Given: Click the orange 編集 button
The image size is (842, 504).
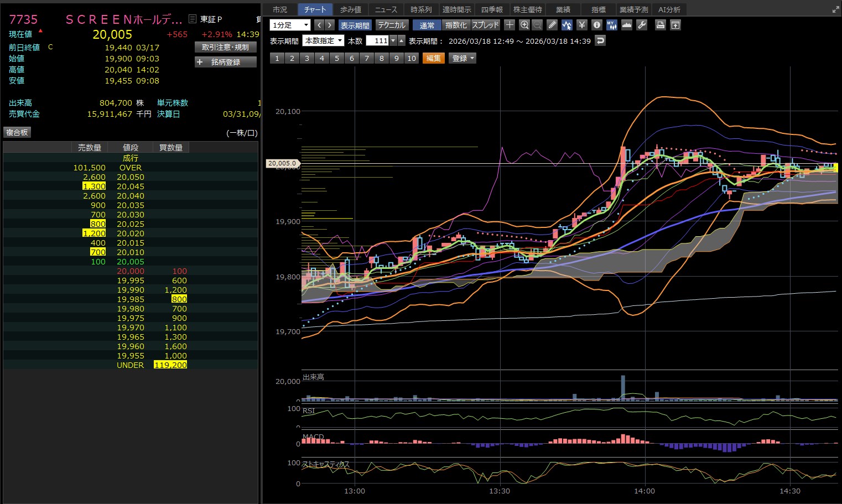Looking at the screenshot, I should coord(434,58).
